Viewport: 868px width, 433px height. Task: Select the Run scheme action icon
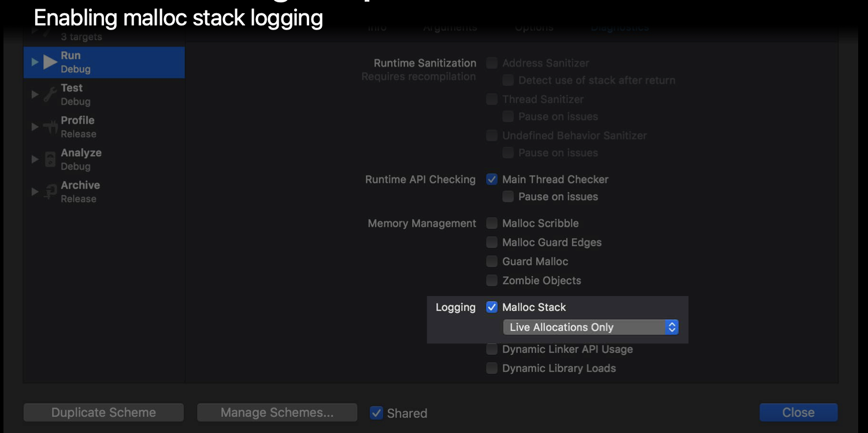(x=50, y=62)
